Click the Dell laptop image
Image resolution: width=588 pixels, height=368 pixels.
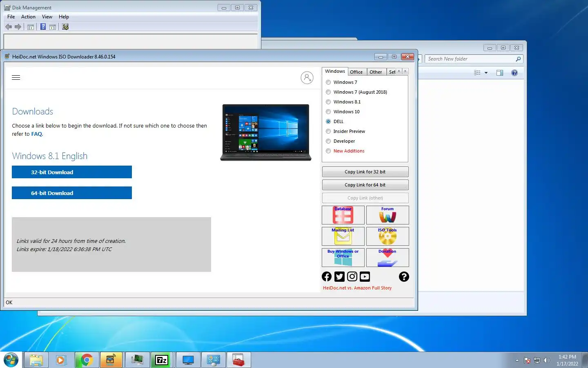[x=266, y=132]
